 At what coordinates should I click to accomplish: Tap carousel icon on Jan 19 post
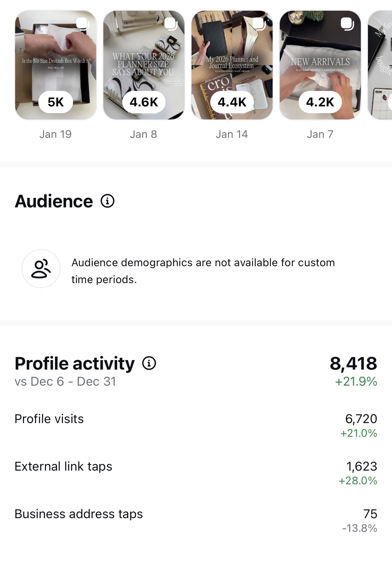pyautogui.click(x=83, y=24)
